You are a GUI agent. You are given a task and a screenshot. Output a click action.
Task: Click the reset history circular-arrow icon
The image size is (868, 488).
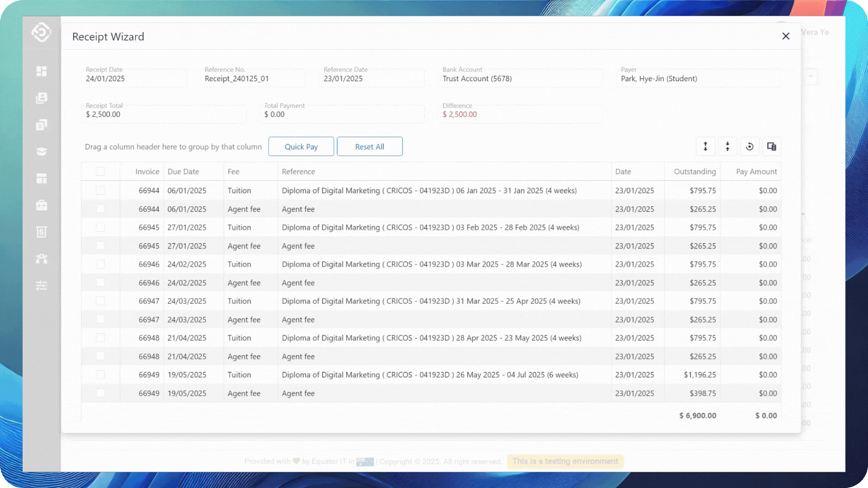pos(750,146)
